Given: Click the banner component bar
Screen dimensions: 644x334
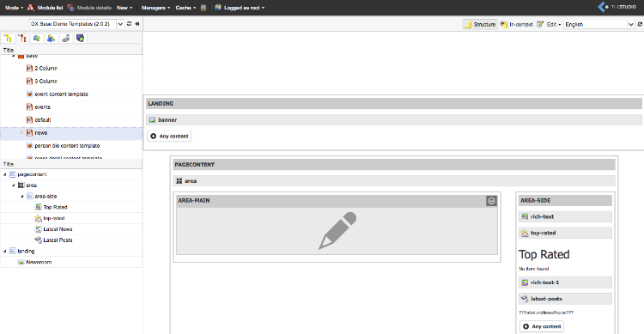Looking at the screenshot, I should 394,120.
